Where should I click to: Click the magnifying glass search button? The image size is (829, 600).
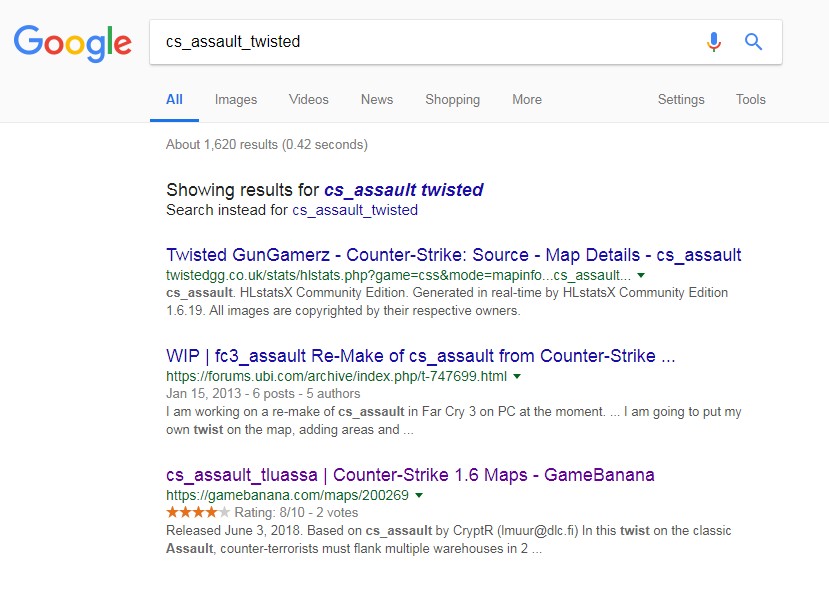754,42
